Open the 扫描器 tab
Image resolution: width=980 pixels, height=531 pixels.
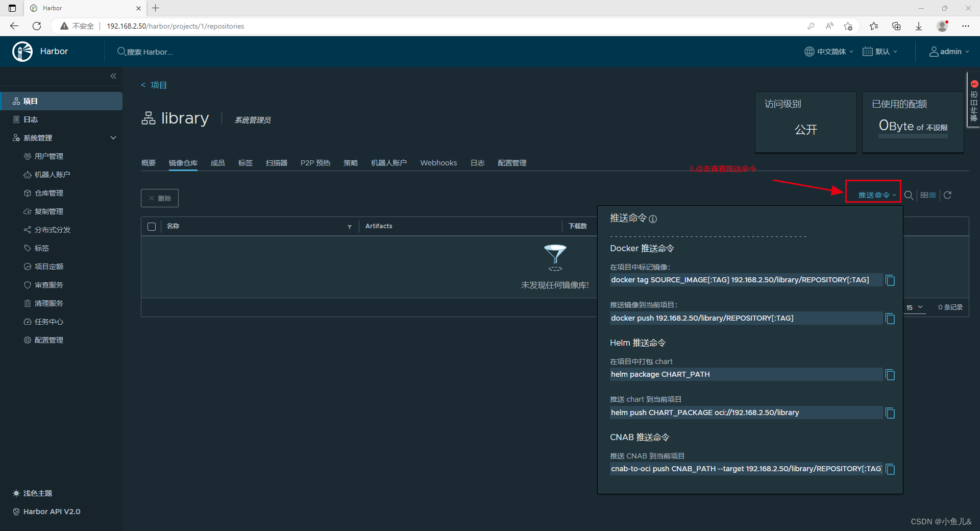(x=277, y=163)
